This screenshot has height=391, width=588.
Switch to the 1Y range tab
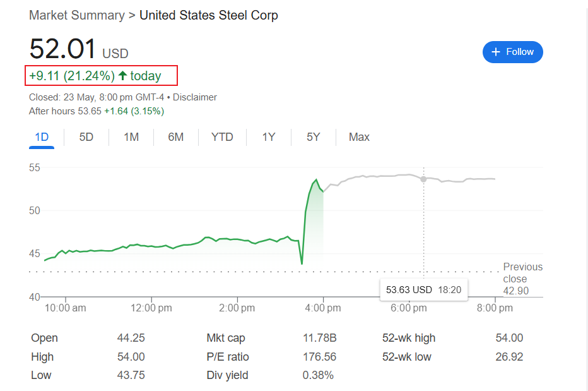269,137
